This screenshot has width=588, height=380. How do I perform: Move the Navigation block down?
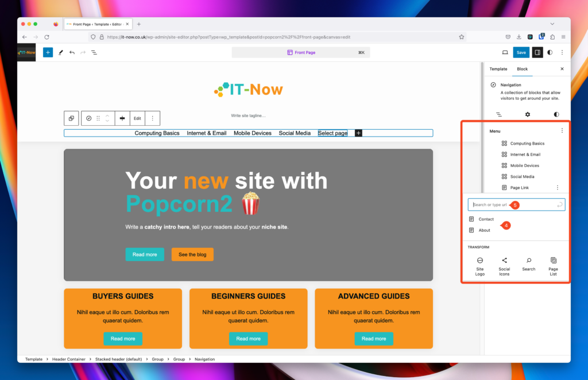(x=107, y=121)
